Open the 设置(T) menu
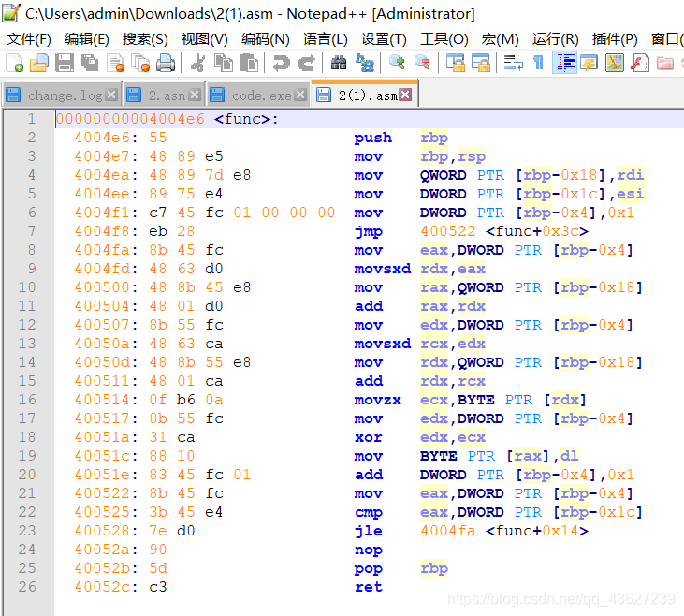 384,39
